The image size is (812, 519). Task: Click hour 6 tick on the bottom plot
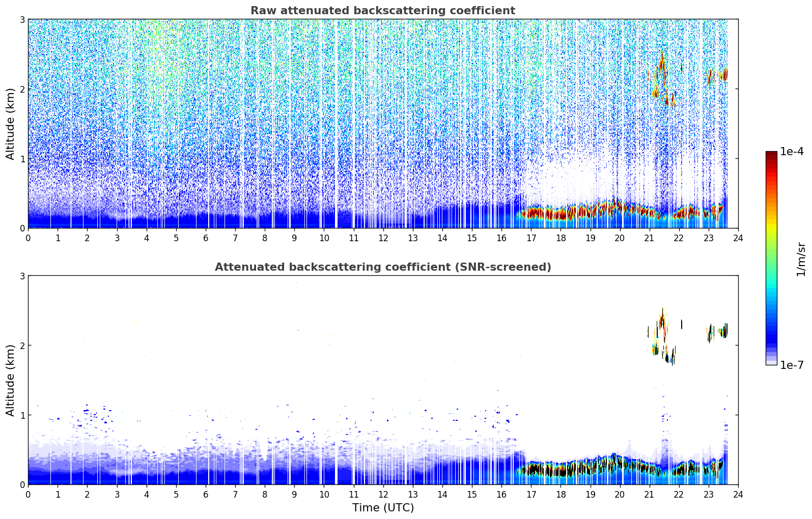[x=206, y=495]
